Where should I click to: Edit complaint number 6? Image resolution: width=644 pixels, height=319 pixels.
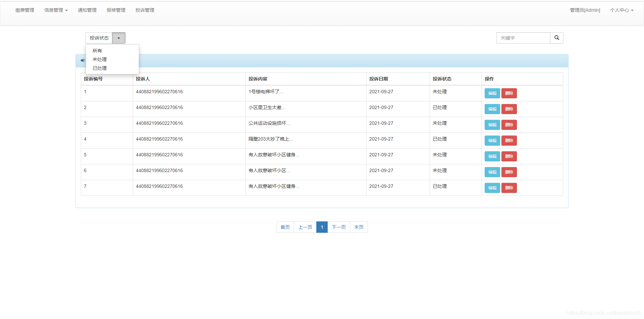pyautogui.click(x=492, y=172)
